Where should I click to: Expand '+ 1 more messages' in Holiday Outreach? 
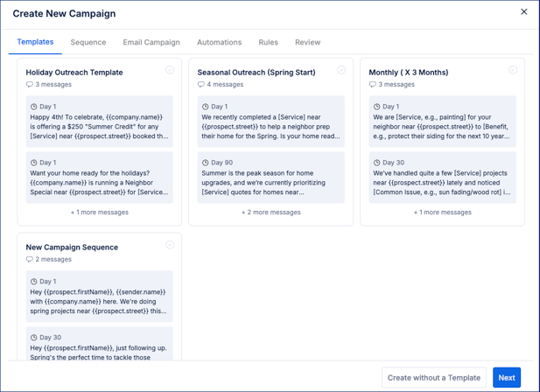pos(100,212)
